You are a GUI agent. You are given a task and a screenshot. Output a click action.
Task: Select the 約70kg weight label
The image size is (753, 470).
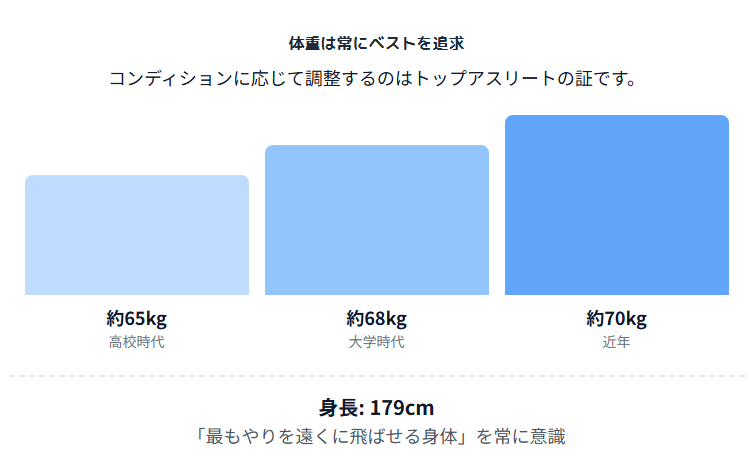(x=617, y=318)
